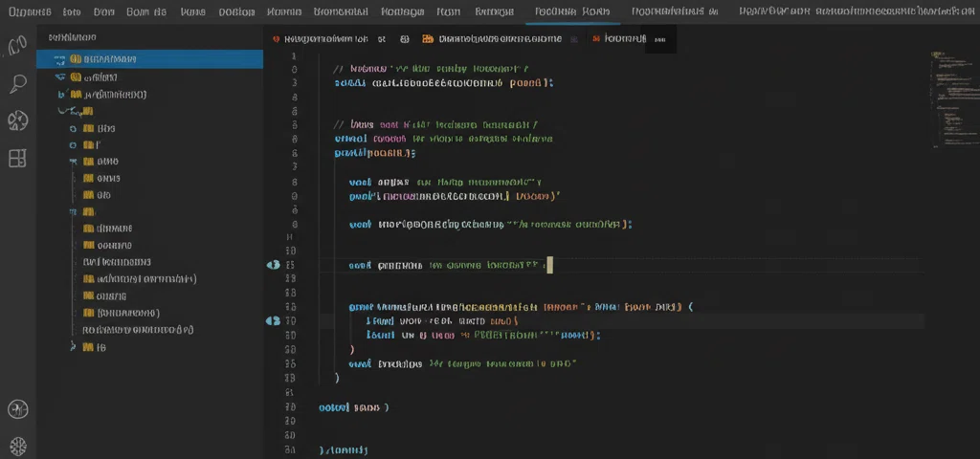Open the Extensions squares icon in activity bar
The image size is (980, 459).
[17, 159]
